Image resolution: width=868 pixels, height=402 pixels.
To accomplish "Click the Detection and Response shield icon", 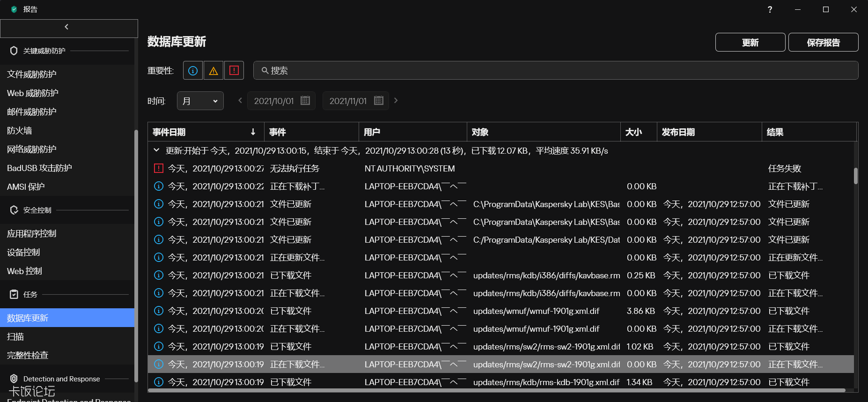I will (14, 379).
